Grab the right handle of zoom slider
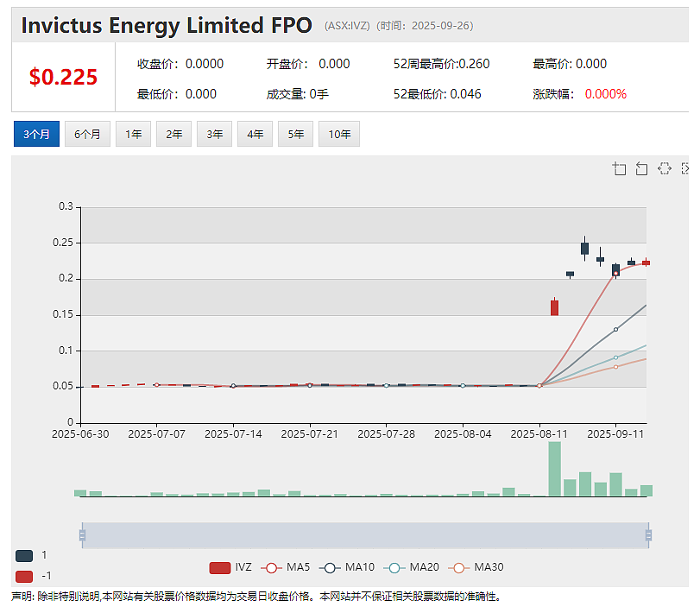The width and height of the screenshot is (700, 613). [649, 535]
